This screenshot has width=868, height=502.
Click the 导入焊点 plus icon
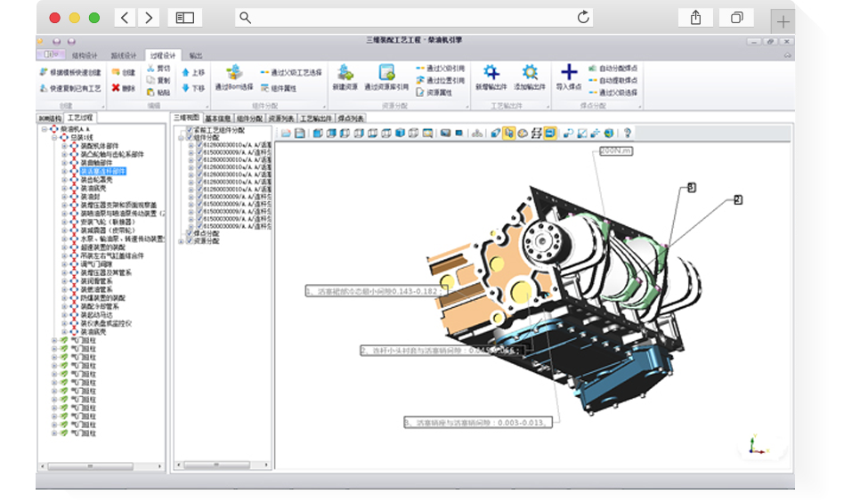point(569,73)
